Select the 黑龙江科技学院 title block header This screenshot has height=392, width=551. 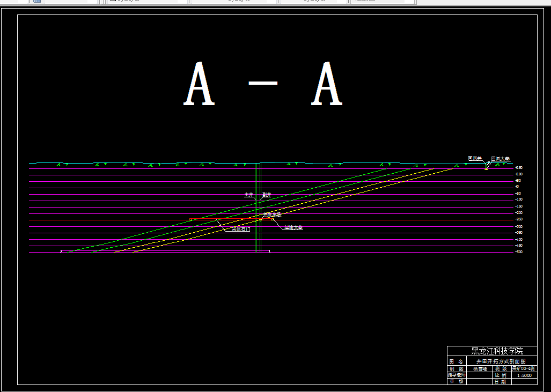point(496,351)
